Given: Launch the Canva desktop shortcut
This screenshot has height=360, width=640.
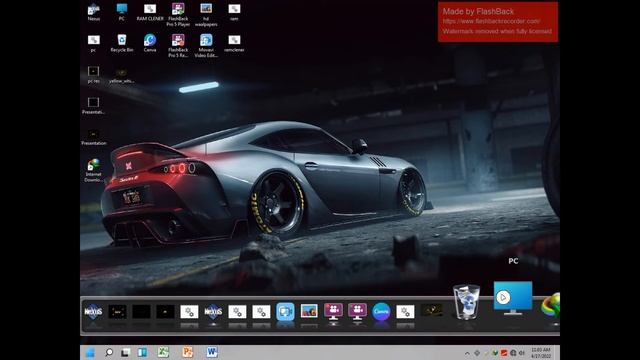Looking at the screenshot, I should click(150, 43).
